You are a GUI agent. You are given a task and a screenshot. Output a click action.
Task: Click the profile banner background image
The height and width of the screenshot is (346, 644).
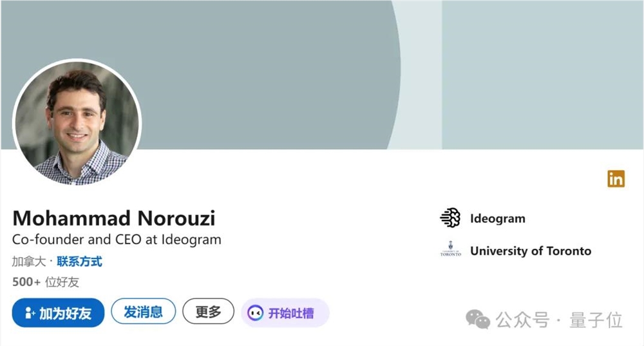[x=322, y=75]
